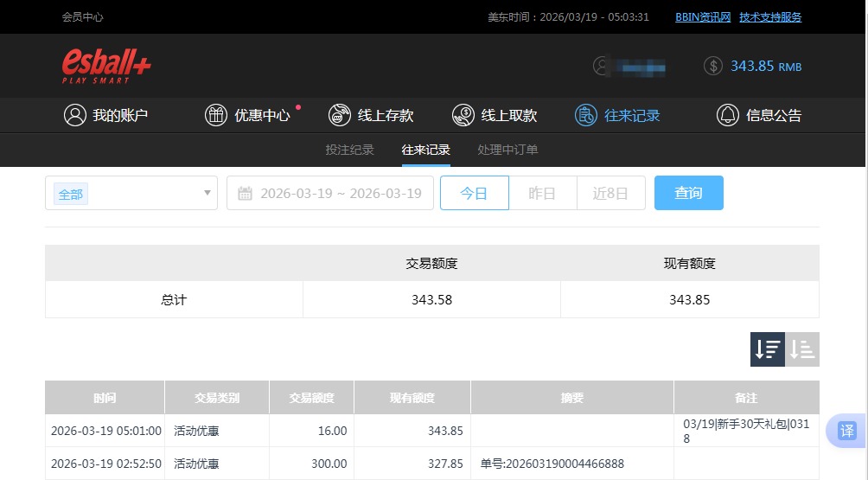868x480 pixels.
Task: Click the 摘要 column header
Action: click(571, 398)
